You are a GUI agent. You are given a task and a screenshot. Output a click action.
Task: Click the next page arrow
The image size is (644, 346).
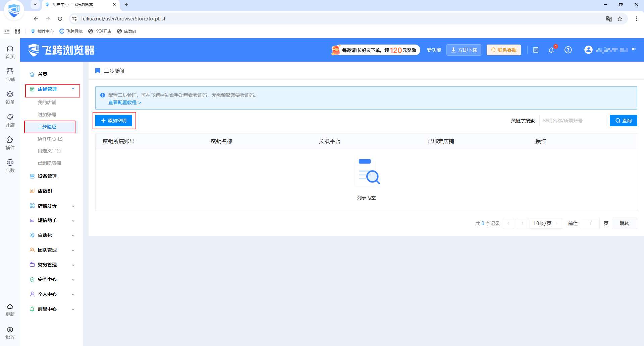click(523, 223)
